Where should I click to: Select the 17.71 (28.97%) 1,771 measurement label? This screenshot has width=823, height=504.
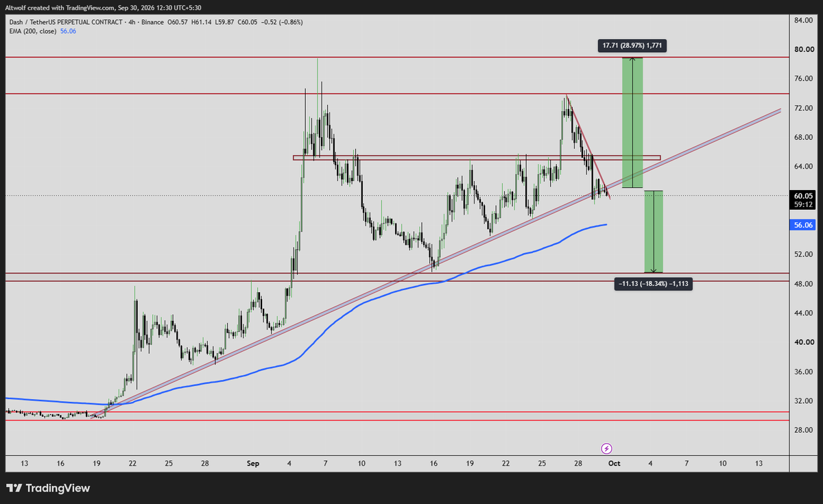coord(631,46)
